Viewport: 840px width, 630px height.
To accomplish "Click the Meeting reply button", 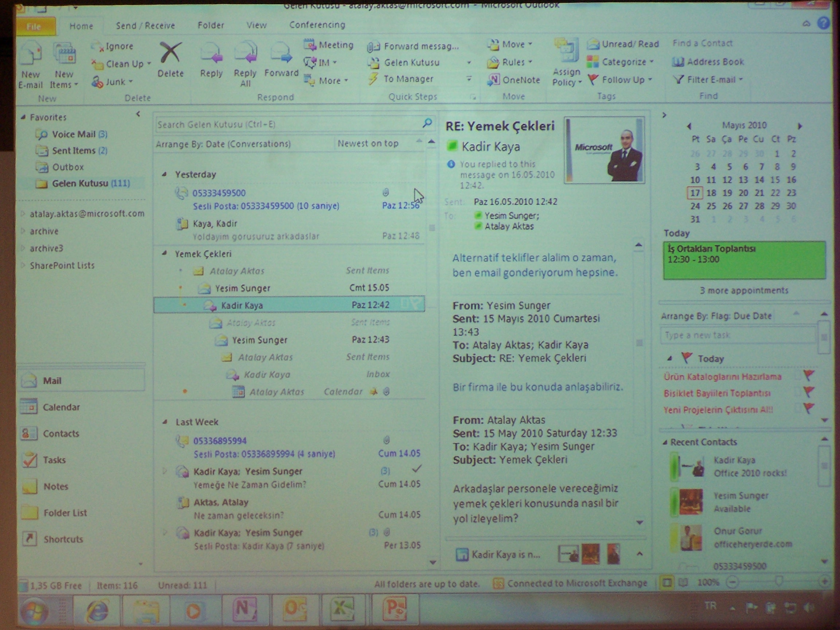I will (328, 45).
